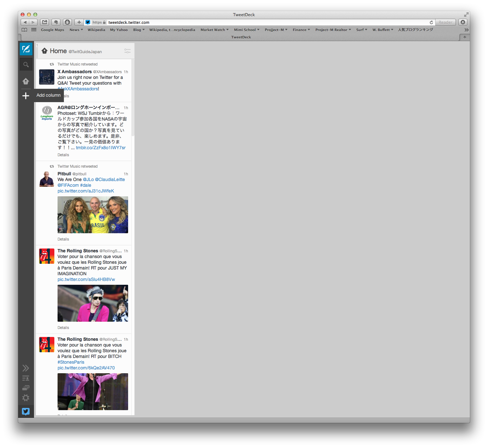
Task: Show more bookmarks overflow chevron
Action: [466, 30]
